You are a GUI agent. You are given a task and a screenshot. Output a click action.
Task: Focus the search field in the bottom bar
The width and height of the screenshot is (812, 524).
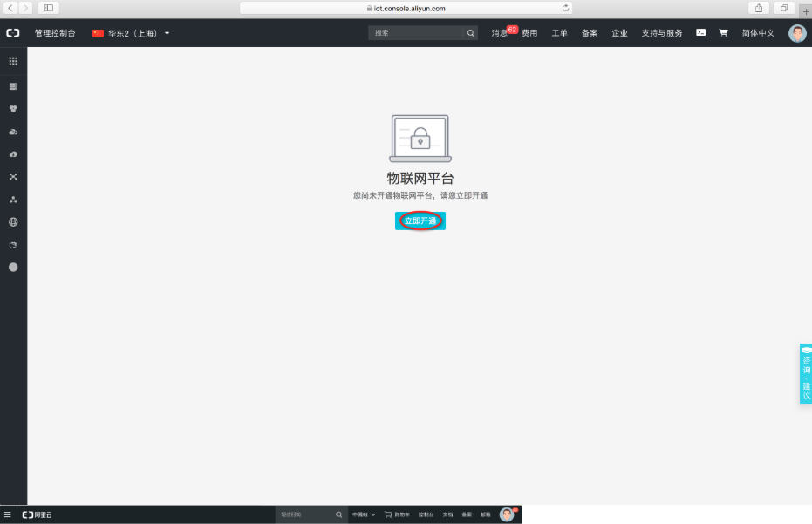point(305,514)
